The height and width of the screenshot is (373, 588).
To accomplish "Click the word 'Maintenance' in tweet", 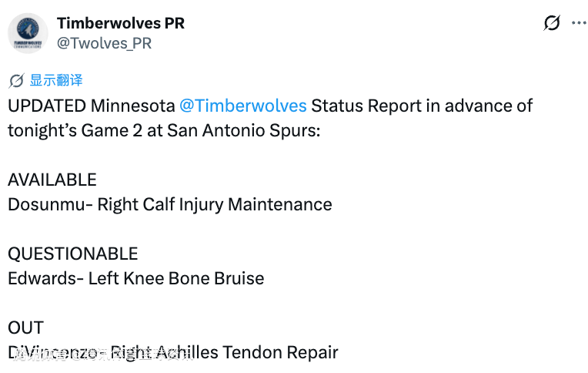I will click(x=279, y=205).
